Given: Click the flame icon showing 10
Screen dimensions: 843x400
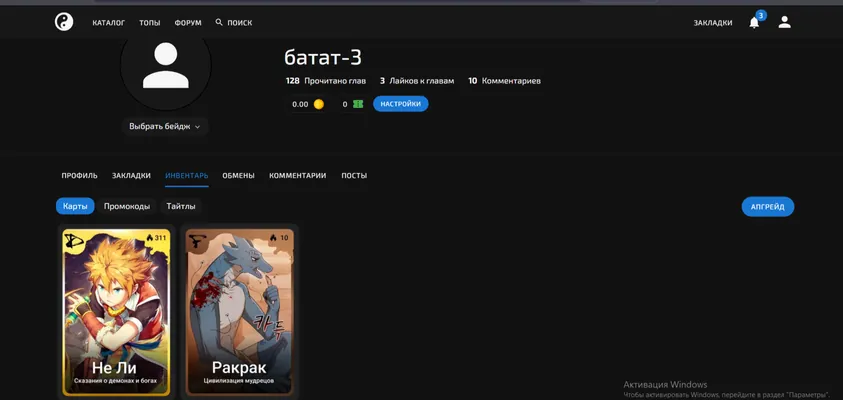Looking at the screenshot, I should (273, 238).
